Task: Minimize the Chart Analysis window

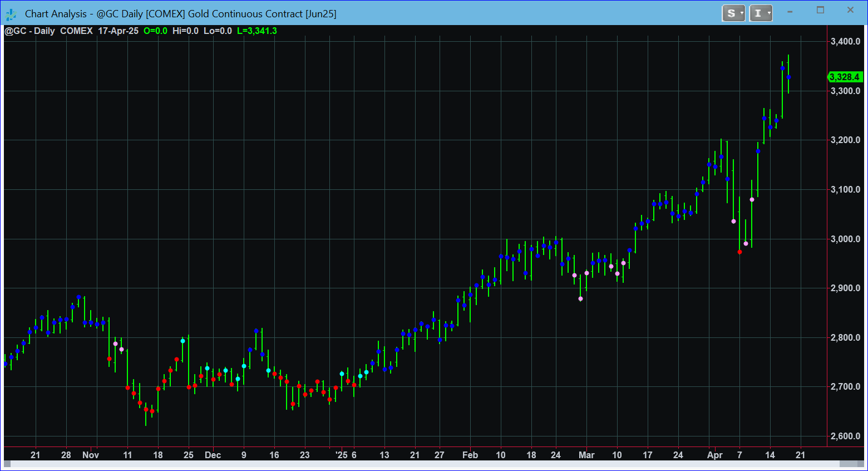Action: click(790, 11)
